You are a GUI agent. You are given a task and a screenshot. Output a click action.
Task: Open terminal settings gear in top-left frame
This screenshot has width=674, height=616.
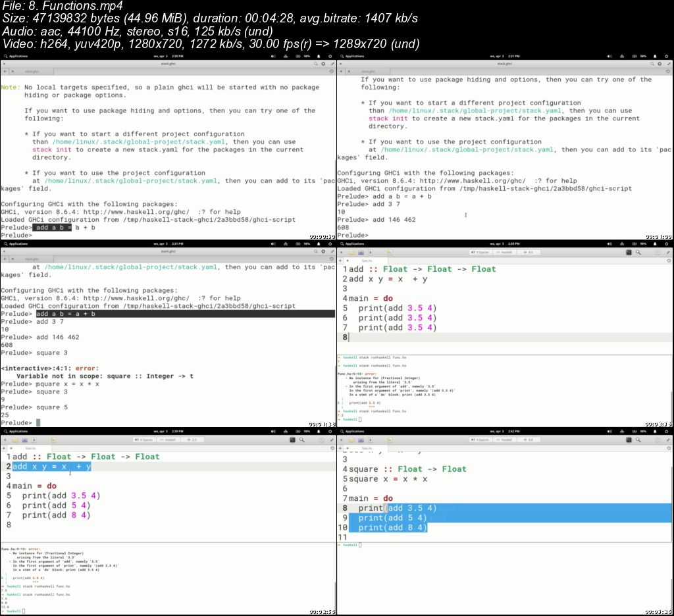click(x=323, y=64)
